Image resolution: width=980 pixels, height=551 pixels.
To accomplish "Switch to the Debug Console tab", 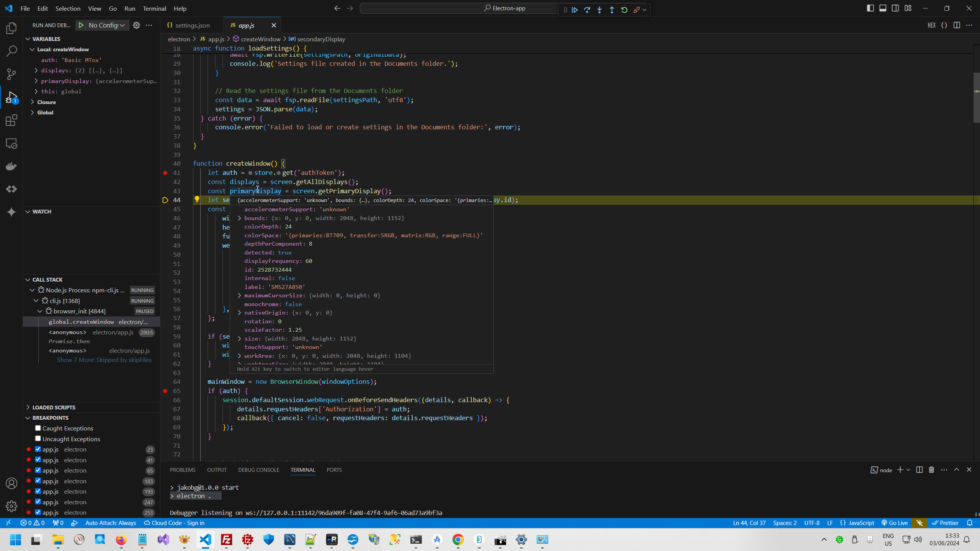I will tap(258, 470).
